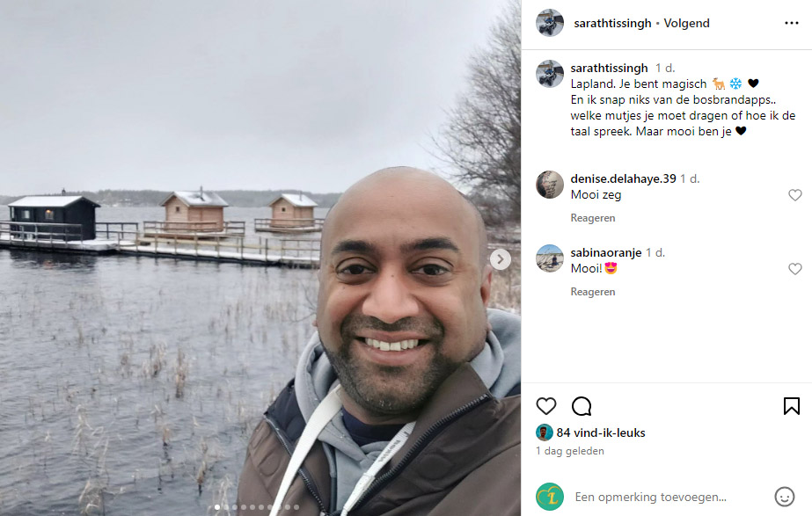Open the sabinaoranje profile

pyautogui.click(x=606, y=252)
